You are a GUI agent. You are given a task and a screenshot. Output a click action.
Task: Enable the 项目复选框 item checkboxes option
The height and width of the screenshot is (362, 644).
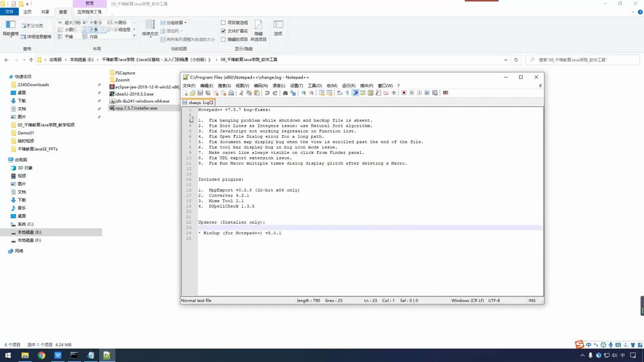(223, 23)
